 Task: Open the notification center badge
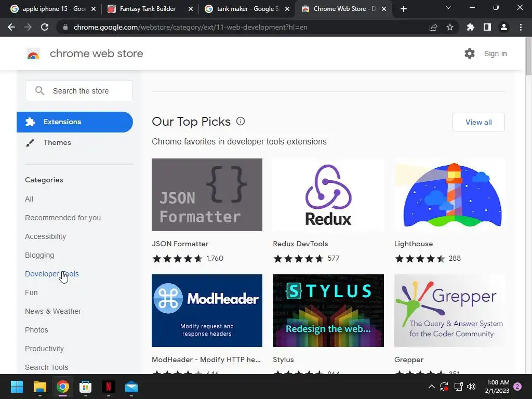coord(518,387)
